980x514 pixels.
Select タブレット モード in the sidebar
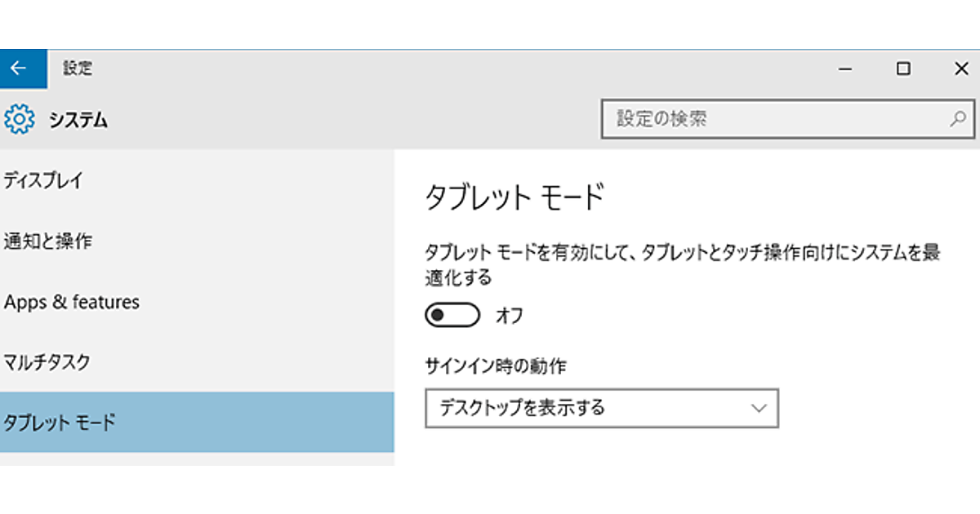pos(60,423)
